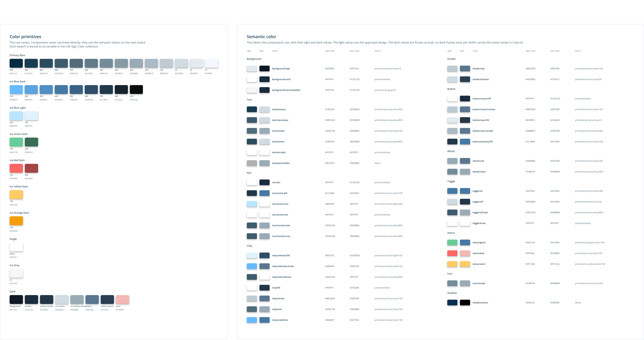Viewport: 644px width, 340px height.
Task: Click alias primitive/ice-gray/25
Action: 385,90
